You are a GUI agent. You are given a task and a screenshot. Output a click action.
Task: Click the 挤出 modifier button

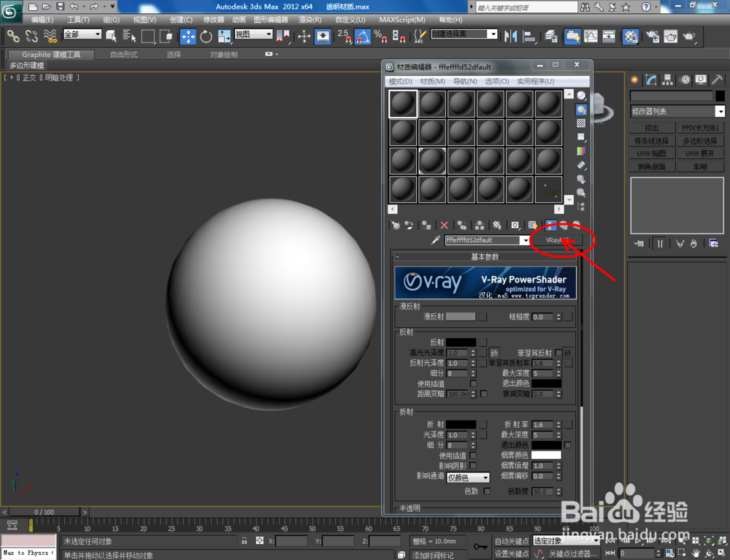coord(652,128)
